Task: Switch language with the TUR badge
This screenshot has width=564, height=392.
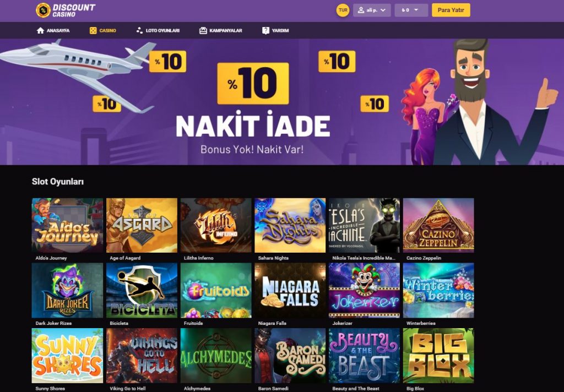Action: coord(343,10)
